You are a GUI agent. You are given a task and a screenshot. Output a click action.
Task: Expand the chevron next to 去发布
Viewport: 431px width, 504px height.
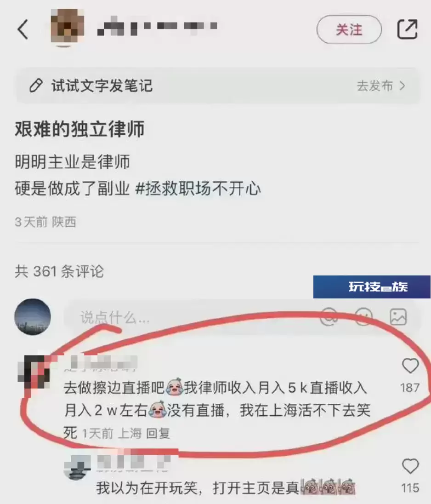tap(402, 86)
